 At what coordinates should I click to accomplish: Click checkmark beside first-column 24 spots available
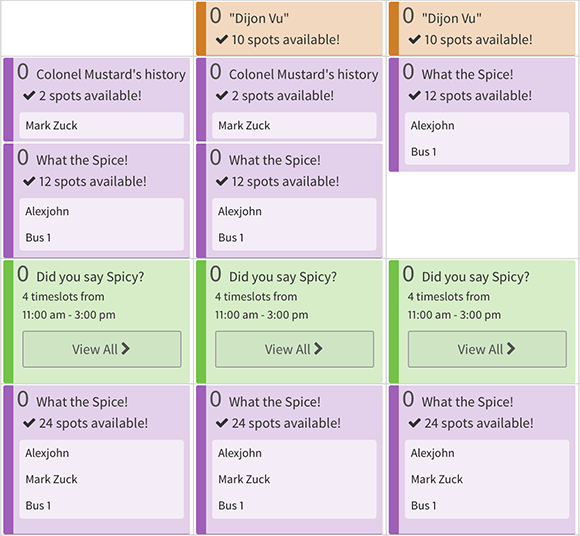tap(29, 423)
